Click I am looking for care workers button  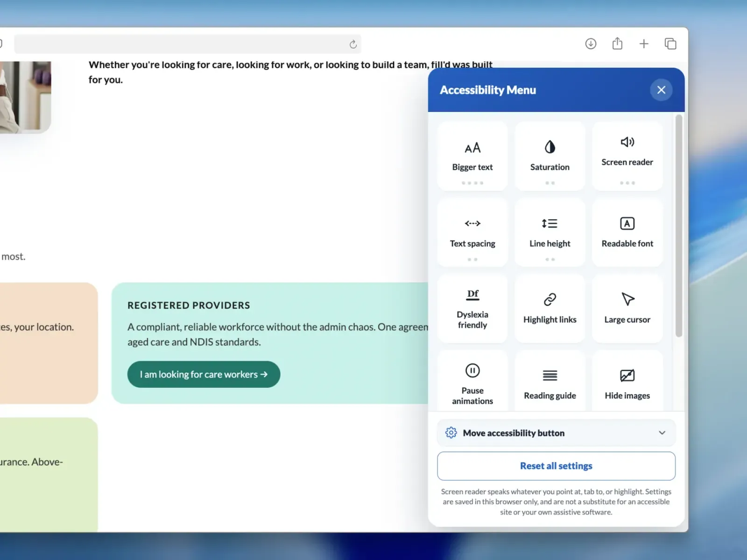[204, 374]
